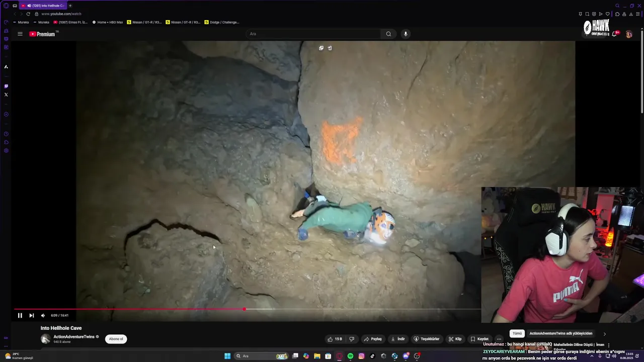Image resolution: width=644 pixels, height=362 pixels.
Task: Open more actions three-dot menu
Action: click(x=499, y=339)
